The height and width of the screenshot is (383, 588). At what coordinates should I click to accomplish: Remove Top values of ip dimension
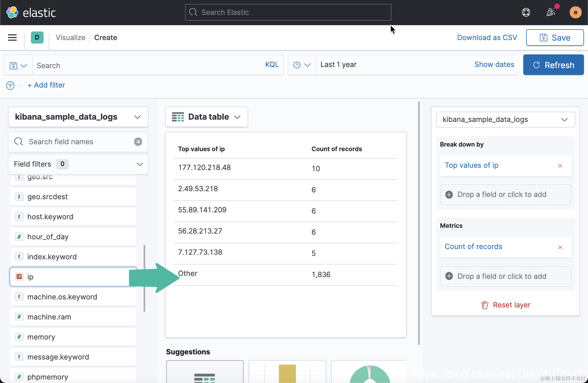[x=560, y=166]
